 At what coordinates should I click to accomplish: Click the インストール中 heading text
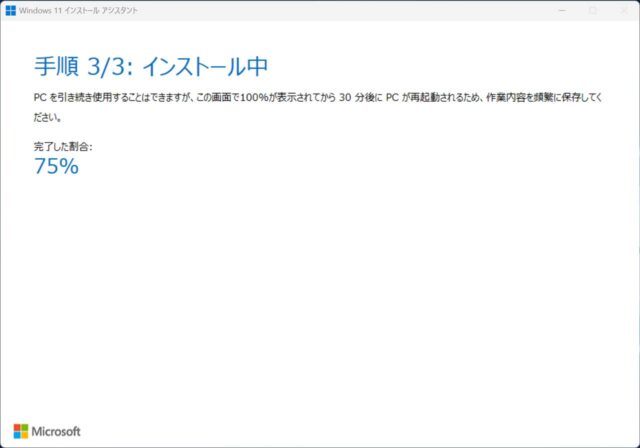[204, 67]
